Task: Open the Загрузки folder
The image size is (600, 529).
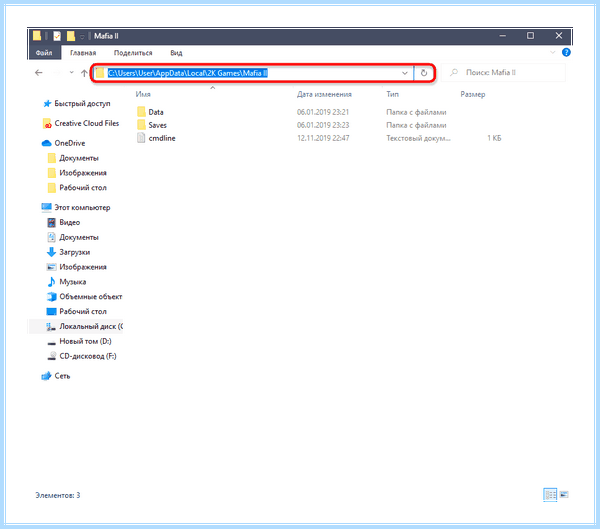Action: (x=75, y=252)
